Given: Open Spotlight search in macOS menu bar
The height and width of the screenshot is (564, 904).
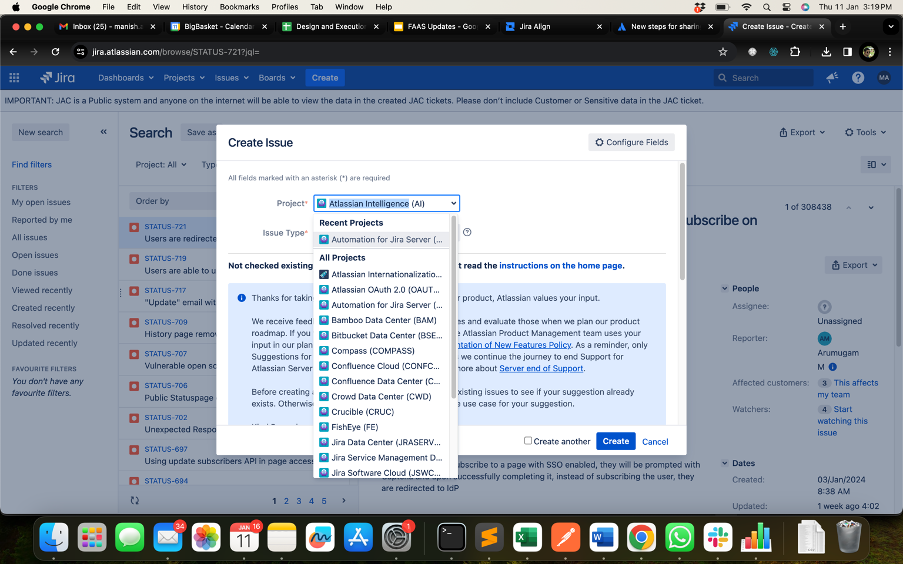Looking at the screenshot, I should click(766, 7).
